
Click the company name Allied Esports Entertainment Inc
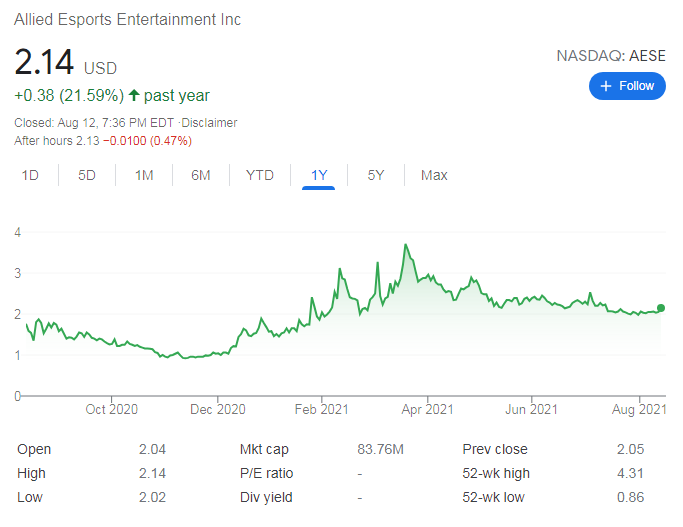[x=127, y=20]
